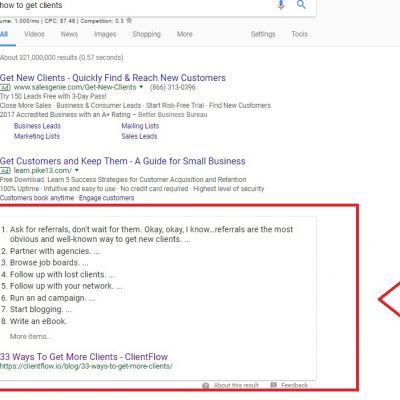This screenshot has width=400, height=400.
Task: Open Get New Clients salesgenie ad link
Action: point(113,78)
